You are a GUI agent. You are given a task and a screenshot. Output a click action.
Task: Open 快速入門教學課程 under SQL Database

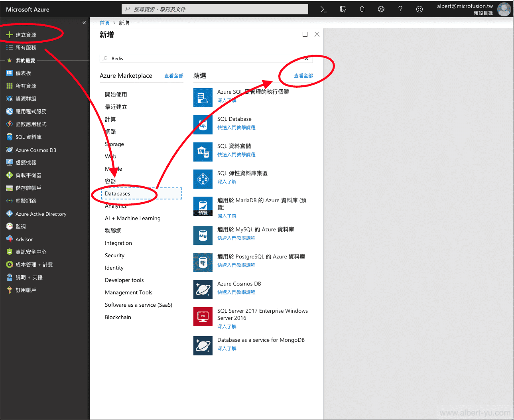(236, 128)
